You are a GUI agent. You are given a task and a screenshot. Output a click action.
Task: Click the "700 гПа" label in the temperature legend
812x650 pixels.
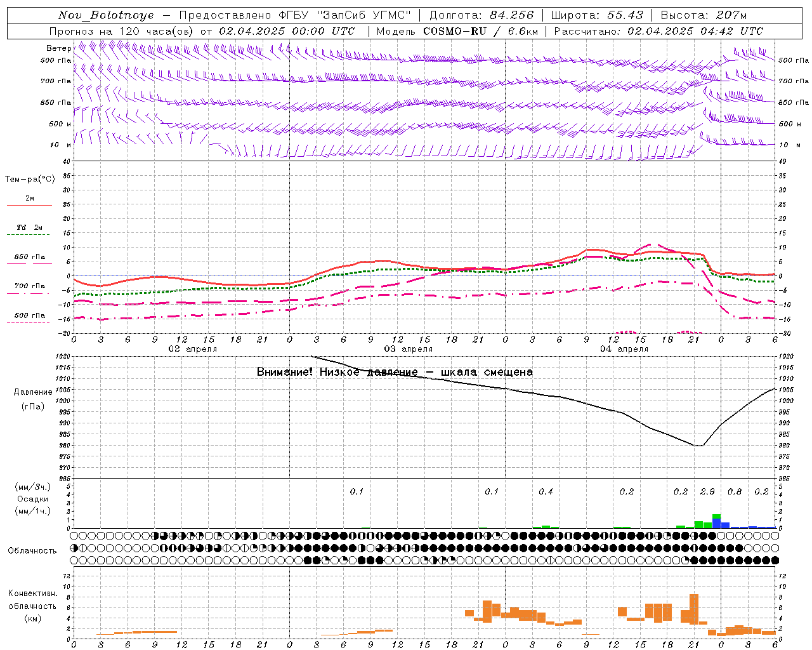coord(30,286)
